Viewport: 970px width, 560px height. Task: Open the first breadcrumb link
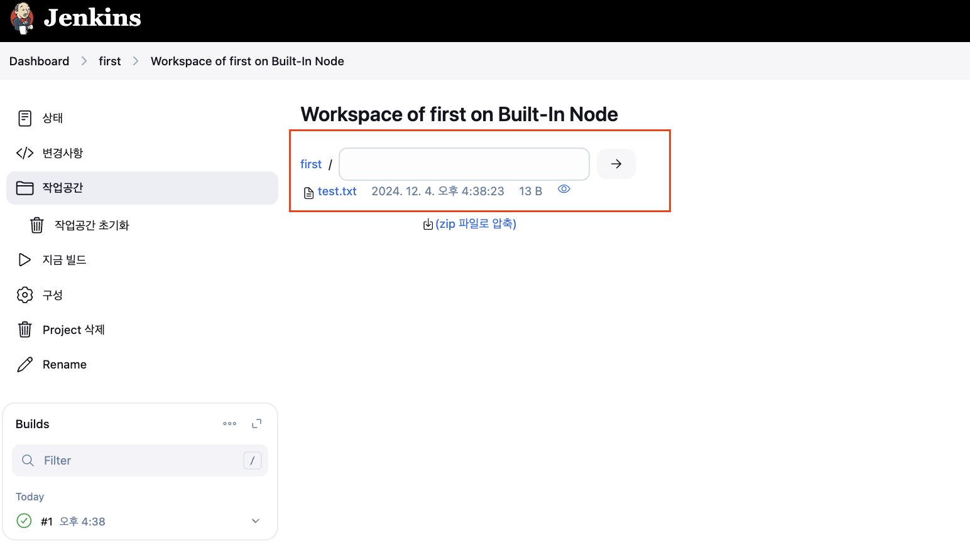tap(110, 61)
